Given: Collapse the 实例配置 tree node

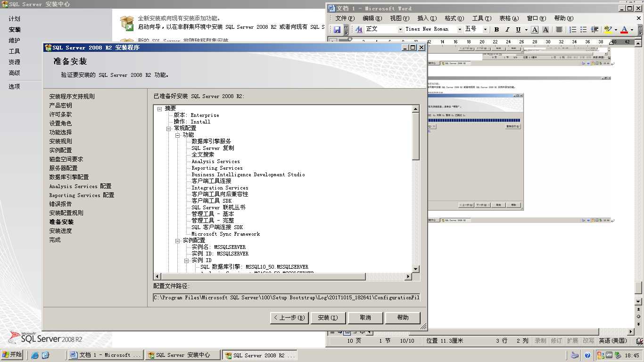Looking at the screenshot, I should pos(177,240).
